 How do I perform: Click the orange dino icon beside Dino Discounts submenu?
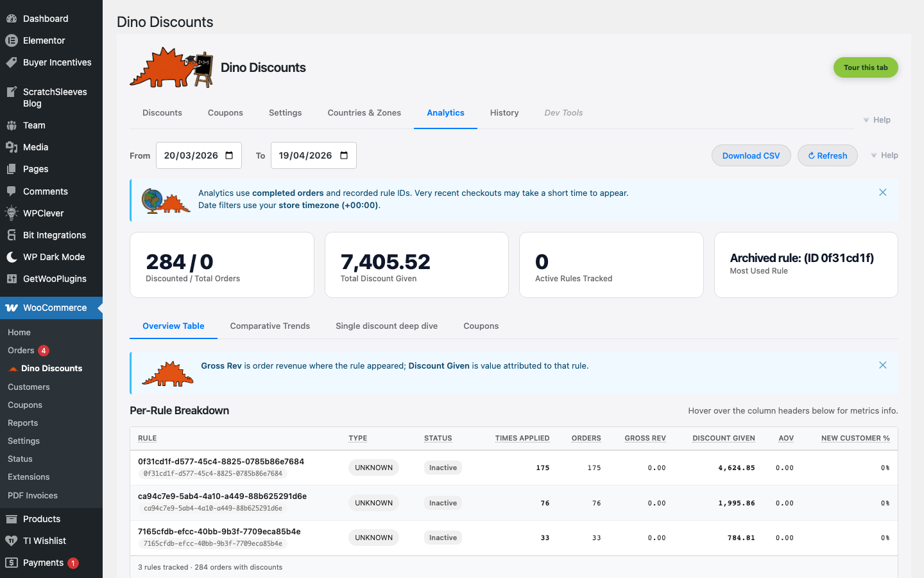[x=13, y=369]
